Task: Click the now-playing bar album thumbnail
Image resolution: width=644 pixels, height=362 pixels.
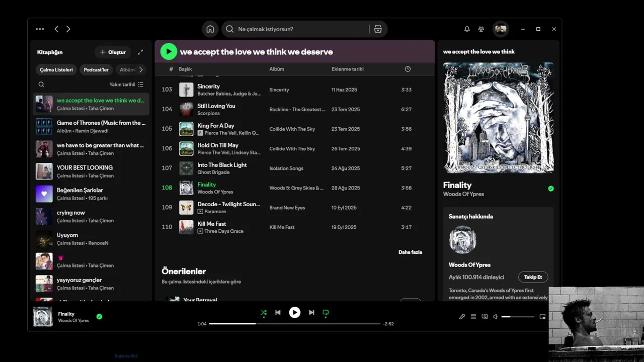Action: (43, 317)
